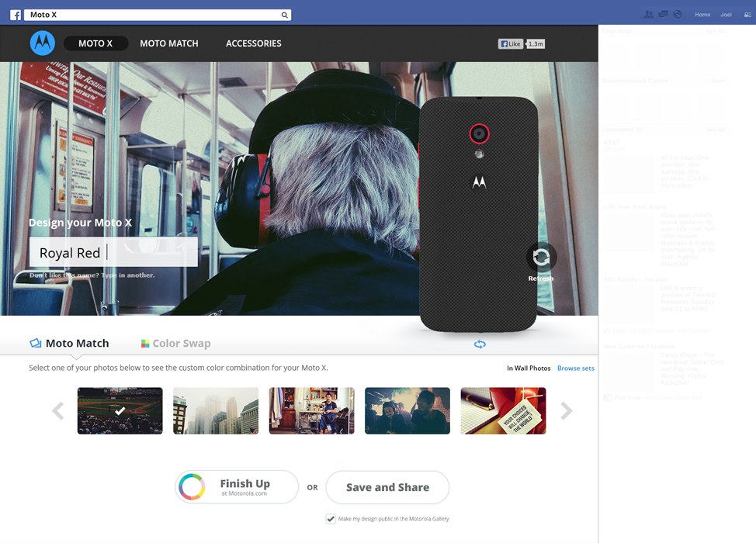Select the workshop man photo thumbnail
This screenshot has width=756, height=543.
tap(311, 411)
